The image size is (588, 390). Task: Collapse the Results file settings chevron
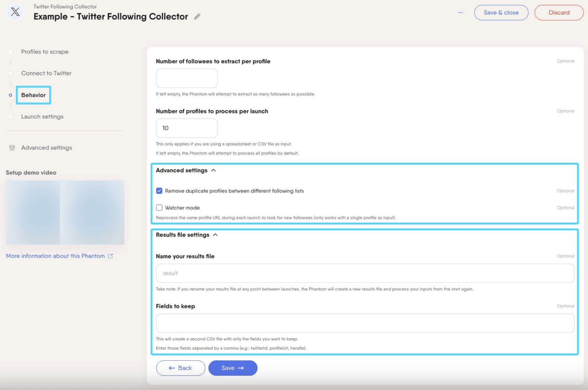click(x=215, y=235)
